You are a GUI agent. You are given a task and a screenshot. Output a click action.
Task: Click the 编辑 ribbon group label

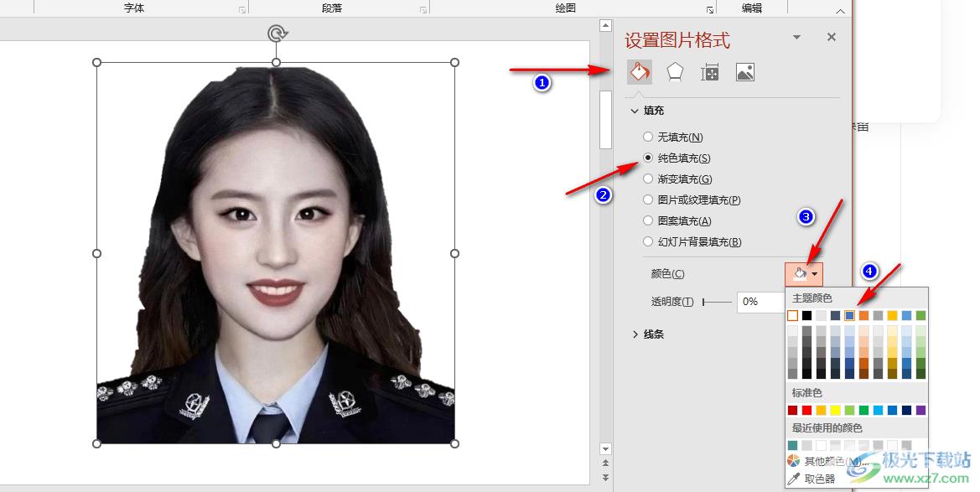point(752,8)
